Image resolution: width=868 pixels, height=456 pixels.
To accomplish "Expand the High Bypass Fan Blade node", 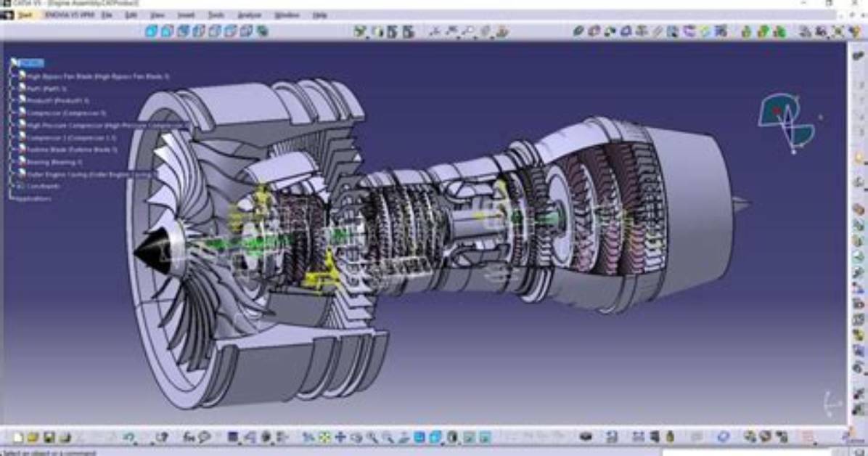I will click(13, 76).
